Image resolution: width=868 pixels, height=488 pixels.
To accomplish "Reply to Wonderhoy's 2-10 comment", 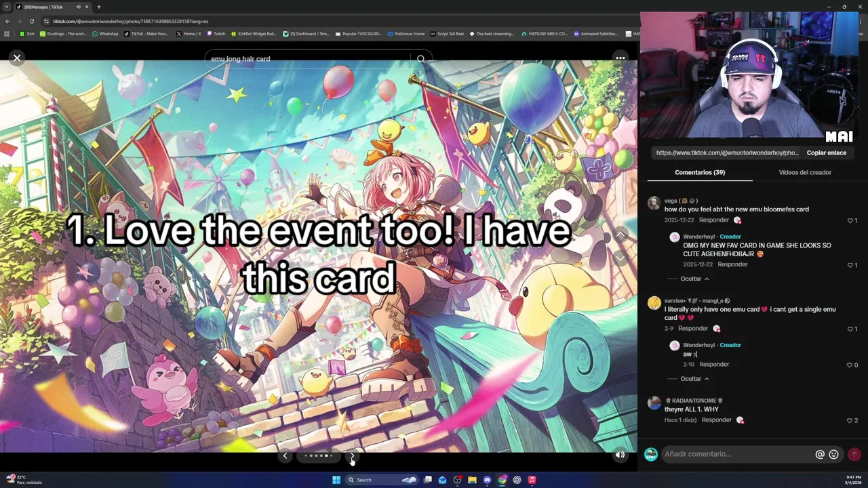I will pyautogui.click(x=714, y=364).
